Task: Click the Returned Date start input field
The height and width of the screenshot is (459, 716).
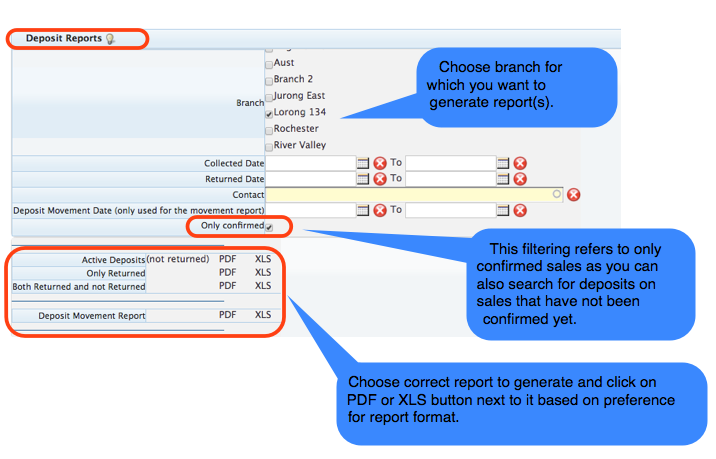Action: pyautogui.click(x=311, y=179)
